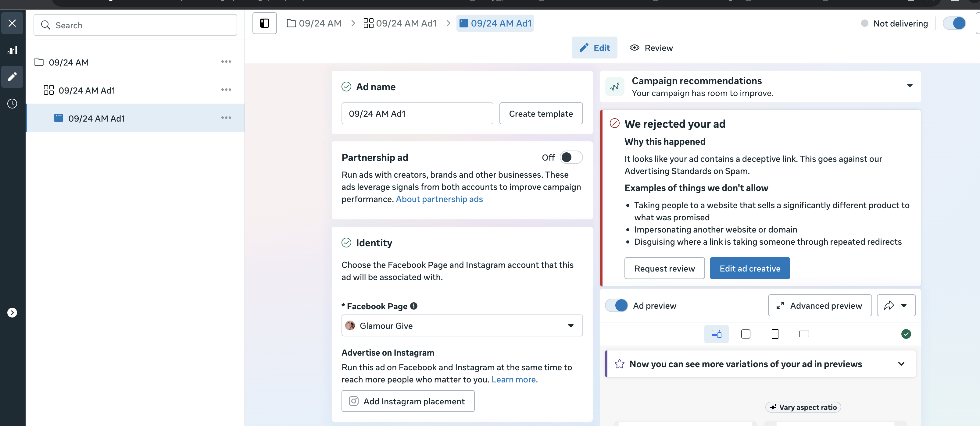Select the landscape preview format icon
Image resolution: width=980 pixels, height=426 pixels.
804,334
